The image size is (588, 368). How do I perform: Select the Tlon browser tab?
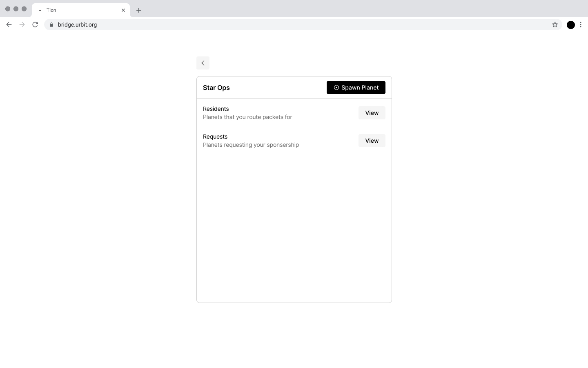point(73,10)
